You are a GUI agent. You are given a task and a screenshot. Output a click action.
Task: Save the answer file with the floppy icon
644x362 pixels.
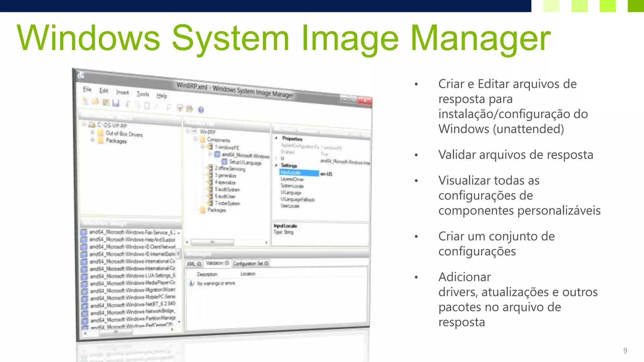[x=116, y=103]
